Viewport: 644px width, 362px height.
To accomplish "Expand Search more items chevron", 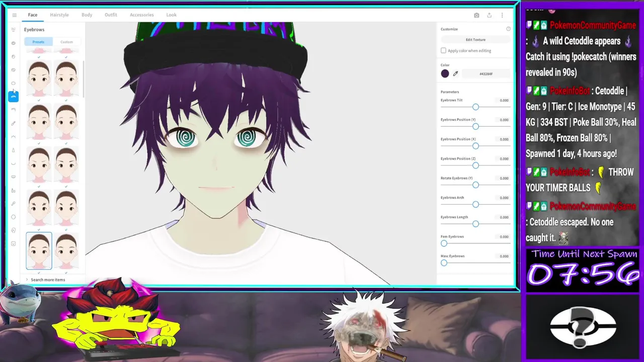I will [27, 280].
